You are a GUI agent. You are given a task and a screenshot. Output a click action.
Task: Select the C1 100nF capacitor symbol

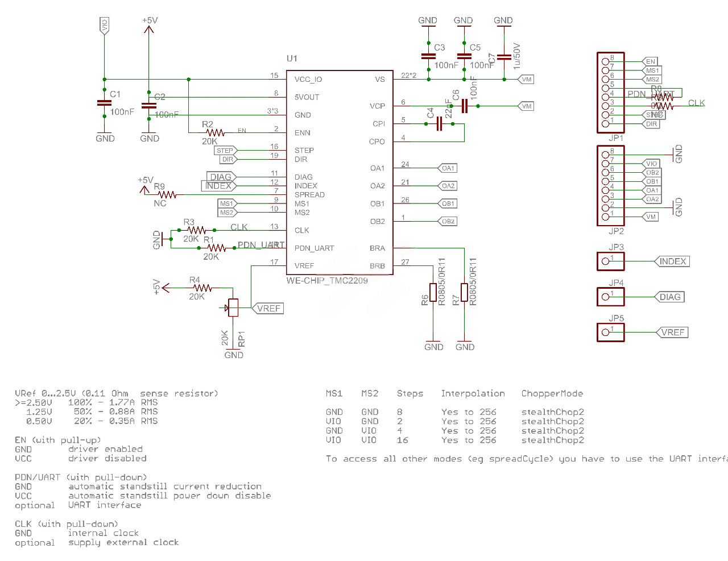(x=104, y=103)
